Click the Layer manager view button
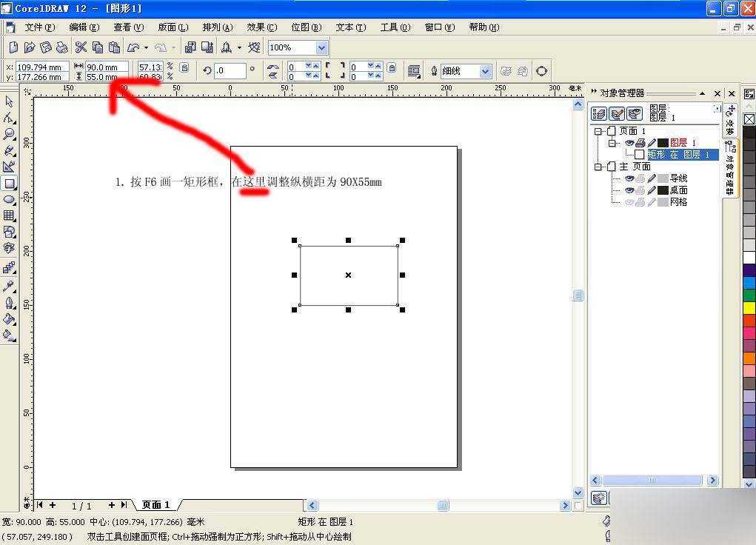Viewport: 756px width, 545px height. tap(634, 114)
